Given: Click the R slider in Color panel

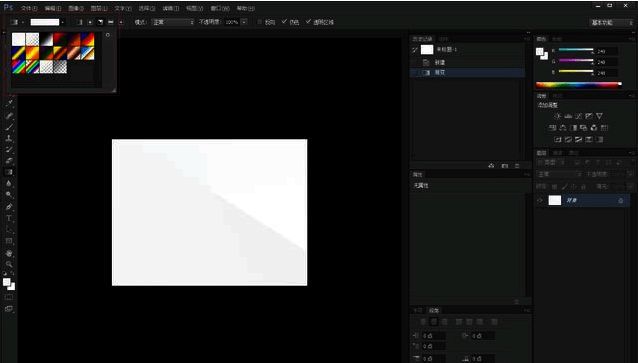Looking at the screenshot, I should [x=576, y=50].
